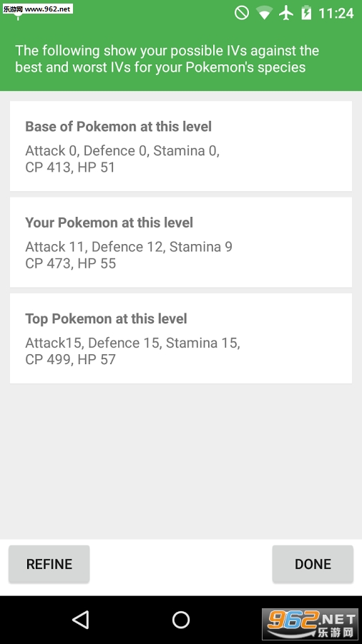
Task: Tap 'Attack 11, Defence 12, Stamina 9' text
Action: tap(129, 246)
